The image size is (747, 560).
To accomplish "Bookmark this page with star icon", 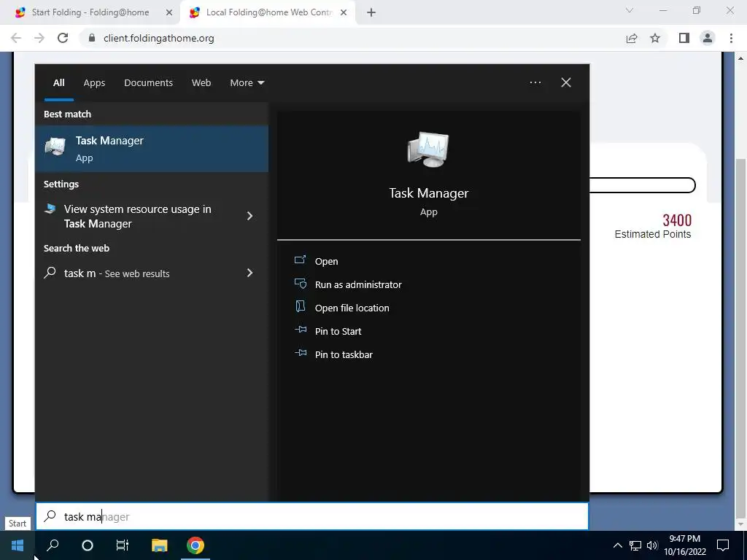I will tap(655, 38).
